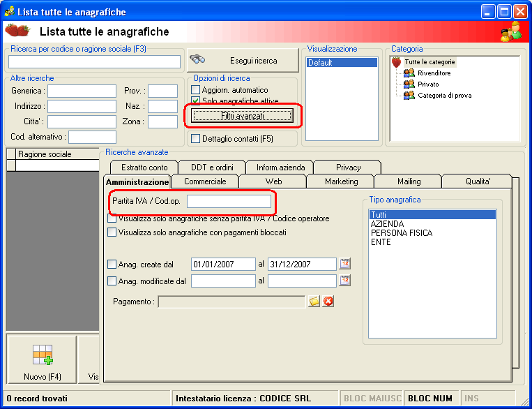Select Rivenditore category icon

409,73
